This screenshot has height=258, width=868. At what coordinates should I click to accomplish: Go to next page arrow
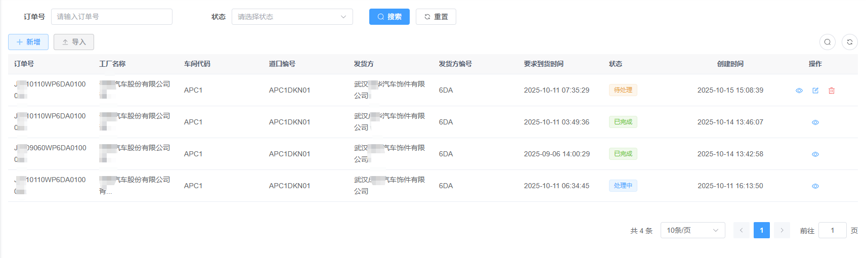coord(782,230)
